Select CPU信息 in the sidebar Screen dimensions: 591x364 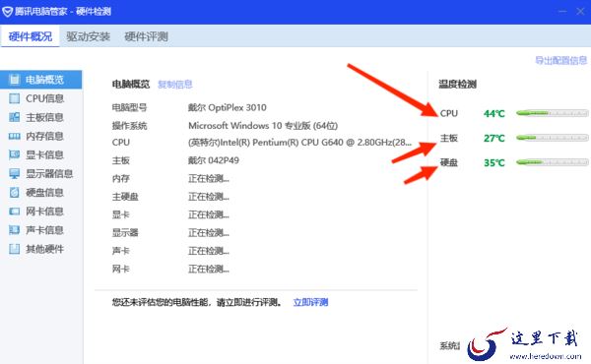pyautogui.click(x=40, y=98)
